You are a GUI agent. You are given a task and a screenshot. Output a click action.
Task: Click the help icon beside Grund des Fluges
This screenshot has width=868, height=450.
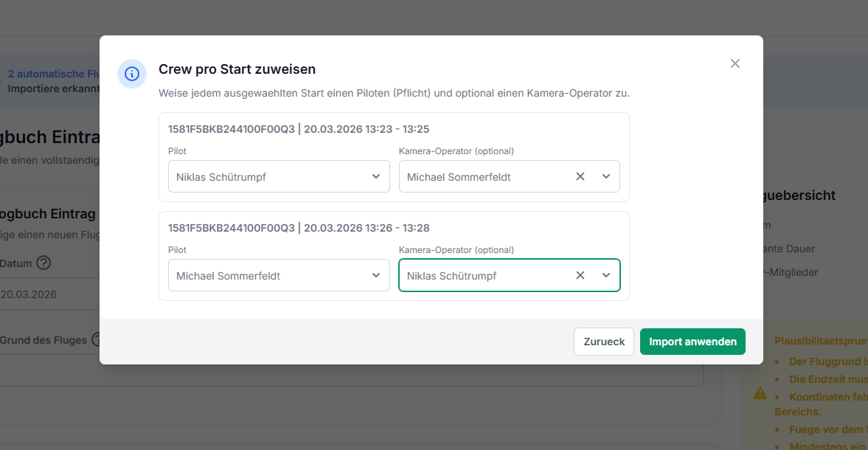pos(97,340)
